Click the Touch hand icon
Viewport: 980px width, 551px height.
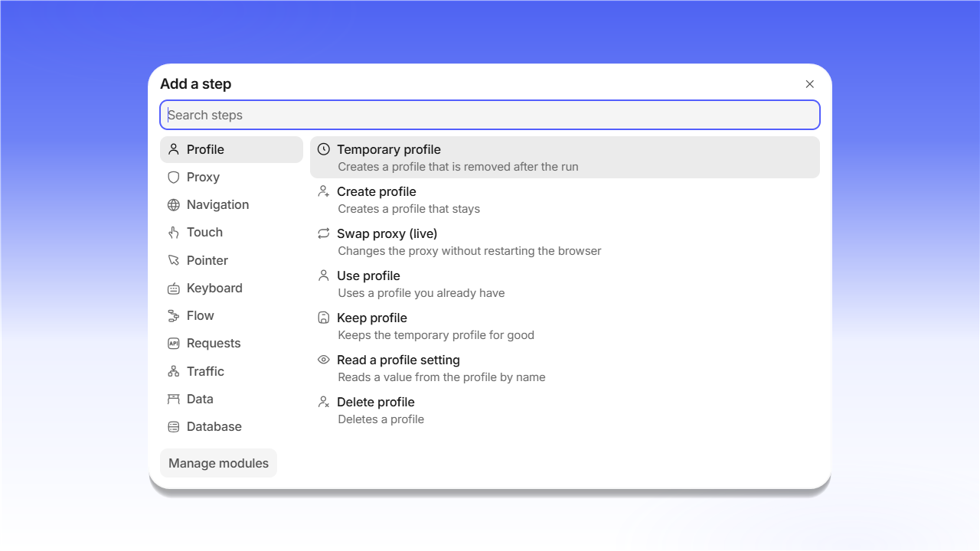click(173, 233)
